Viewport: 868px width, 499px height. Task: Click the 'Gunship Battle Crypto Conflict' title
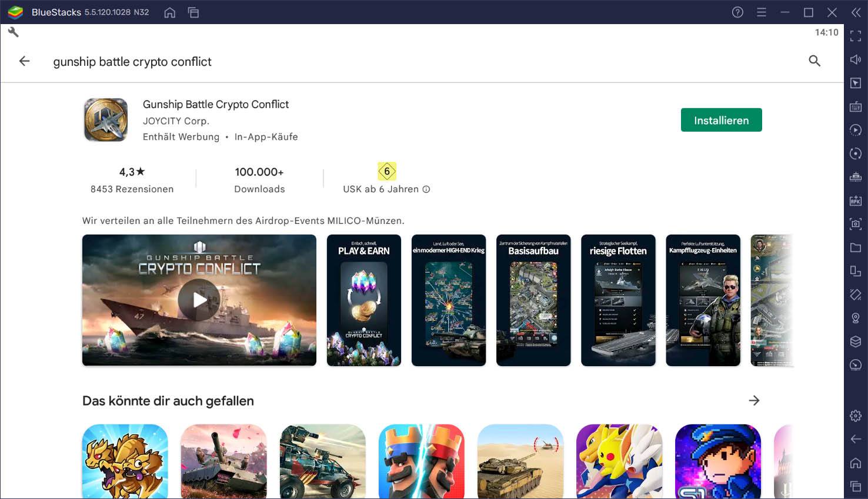216,104
